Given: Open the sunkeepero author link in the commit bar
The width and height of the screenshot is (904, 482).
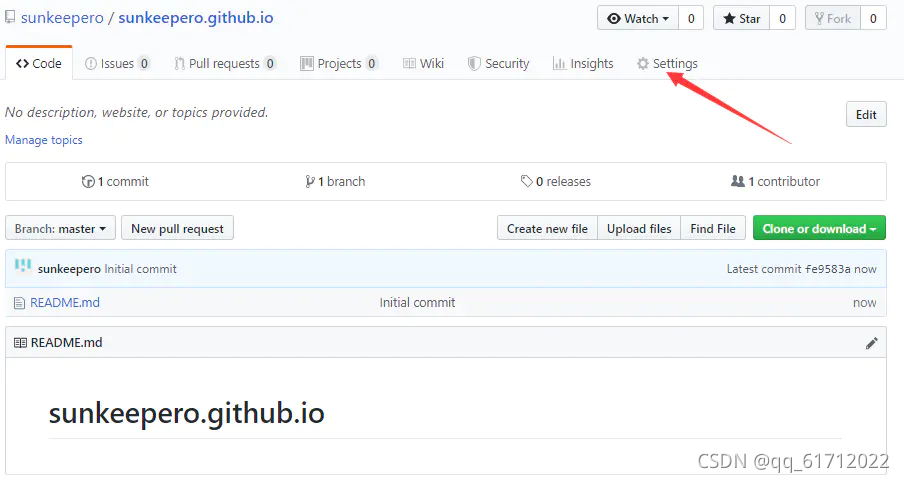Looking at the screenshot, I should [69, 269].
